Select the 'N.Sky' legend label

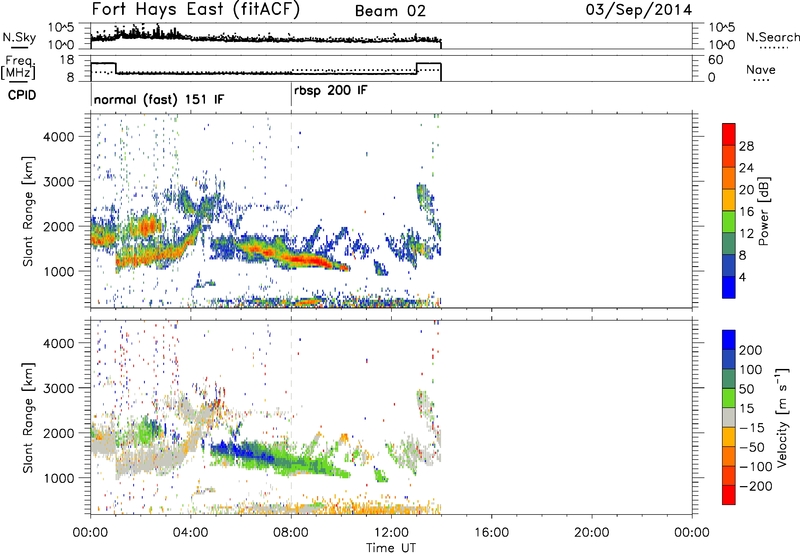19,37
